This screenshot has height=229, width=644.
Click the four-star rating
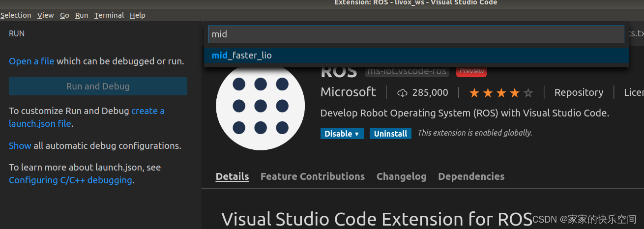tap(501, 92)
